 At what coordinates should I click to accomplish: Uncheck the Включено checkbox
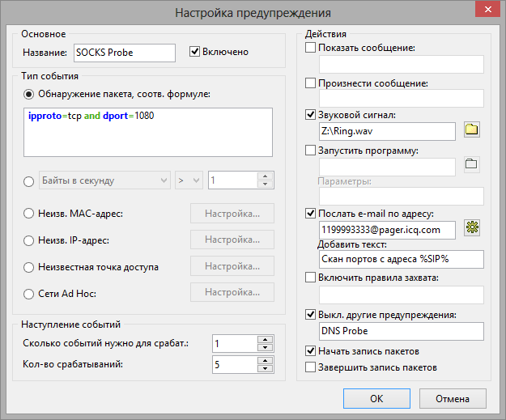tap(194, 52)
